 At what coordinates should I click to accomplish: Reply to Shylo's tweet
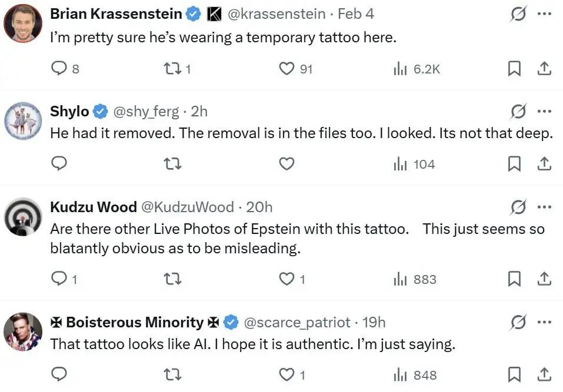click(59, 164)
